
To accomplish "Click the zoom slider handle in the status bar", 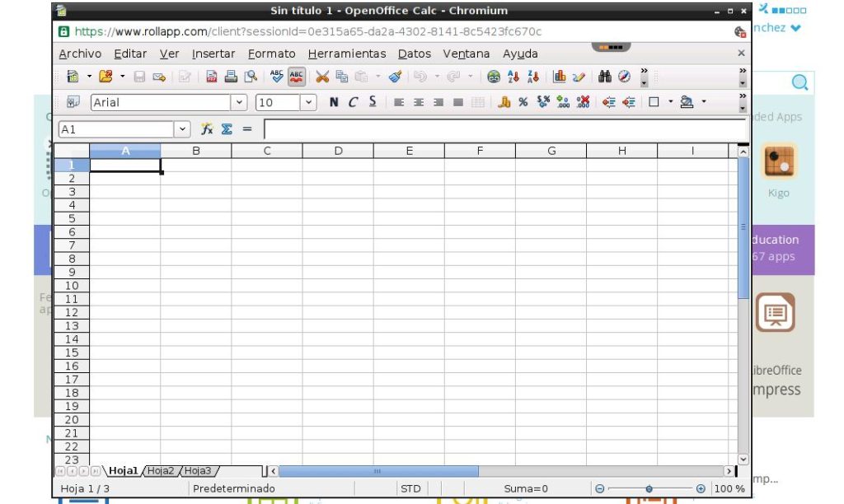I will (649, 488).
